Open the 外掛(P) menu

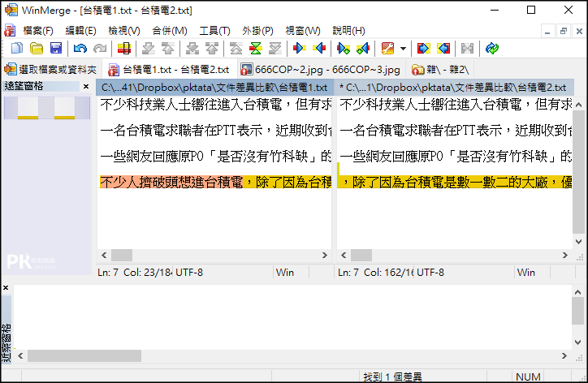tap(257, 31)
